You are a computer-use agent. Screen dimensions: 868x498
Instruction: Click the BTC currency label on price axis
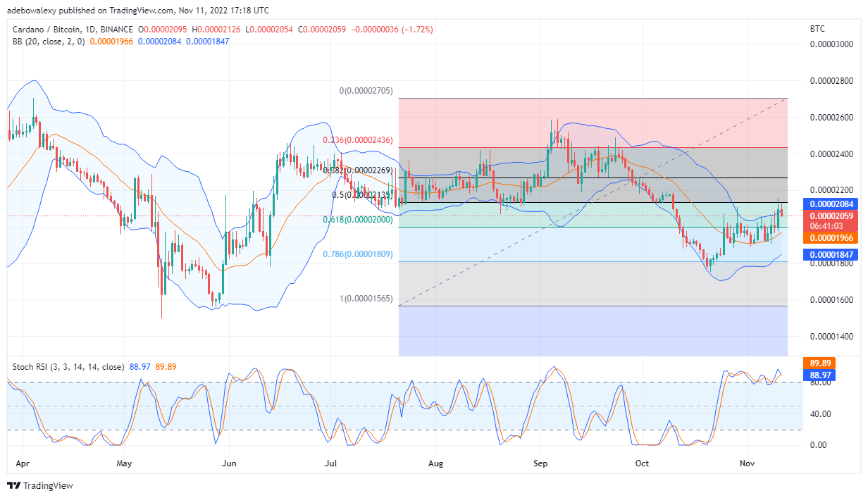(x=818, y=29)
